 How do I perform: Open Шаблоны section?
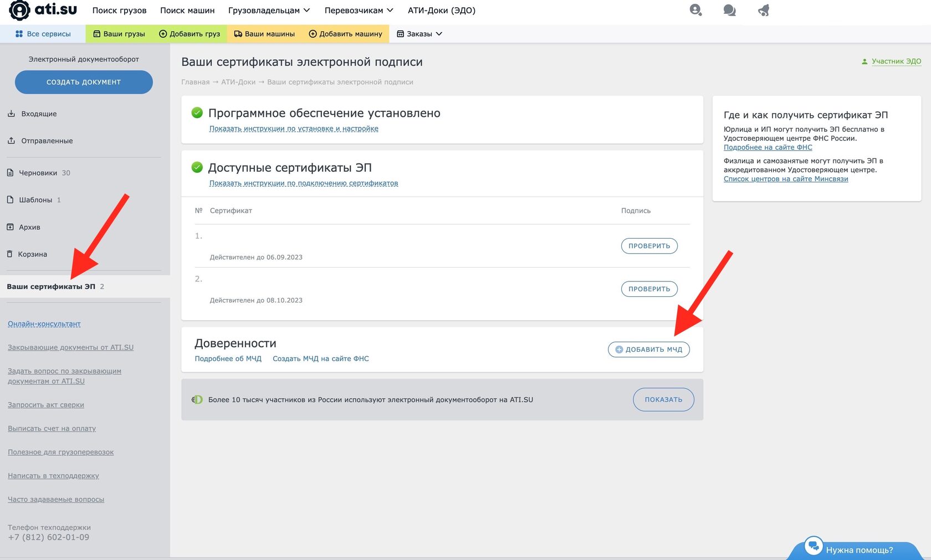pyautogui.click(x=34, y=200)
